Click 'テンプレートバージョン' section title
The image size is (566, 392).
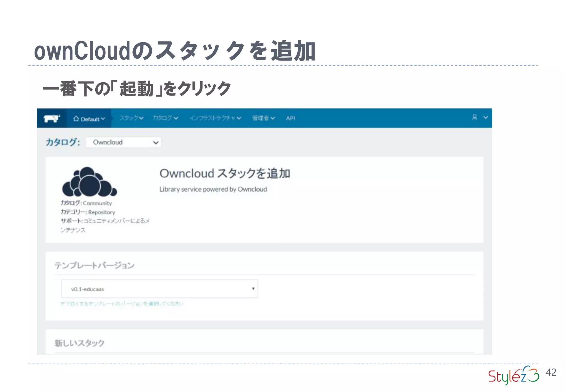[x=94, y=265]
